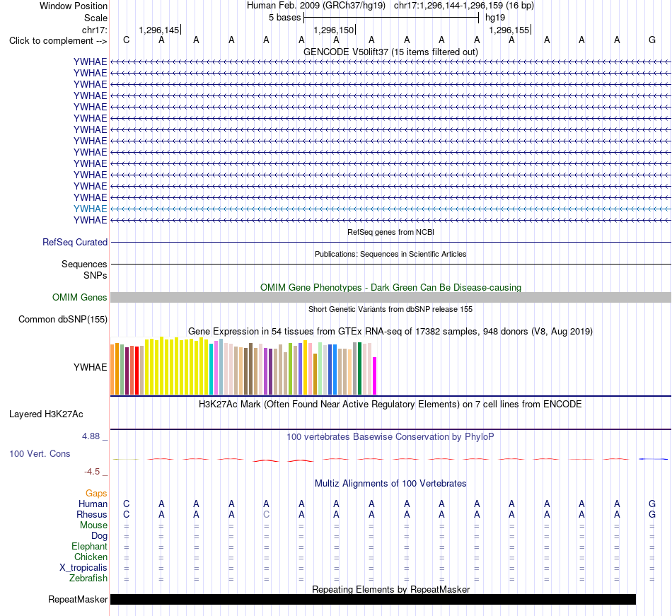
Task: Click the orange 'Gaps' row label
Action: [96, 494]
